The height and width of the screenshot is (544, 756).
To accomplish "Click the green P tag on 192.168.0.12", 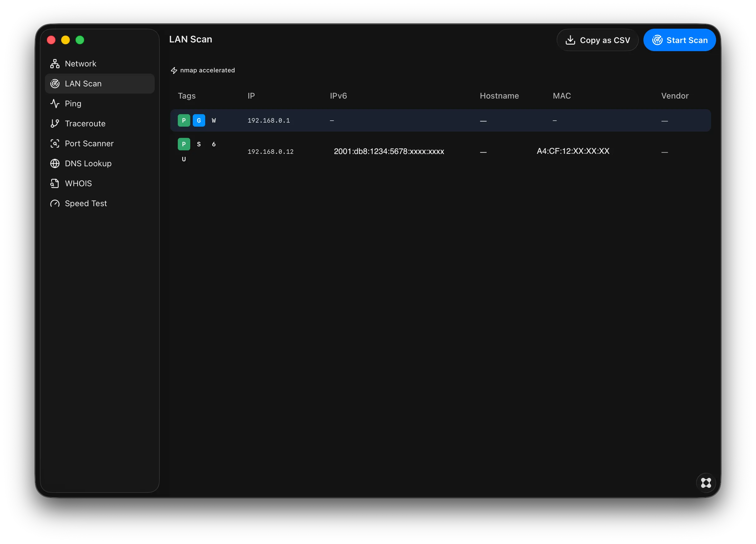I will [x=184, y=144].
